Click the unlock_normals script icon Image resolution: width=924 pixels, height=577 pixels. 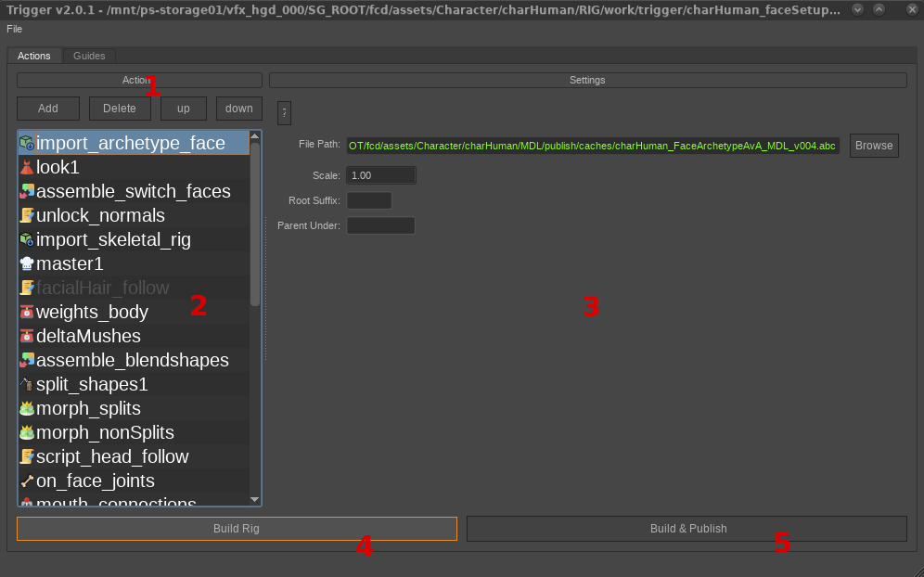pos(27,215)
